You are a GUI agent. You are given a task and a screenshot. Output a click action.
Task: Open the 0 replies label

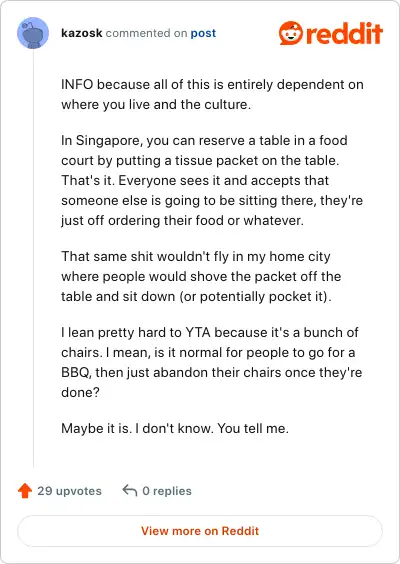(x=167, y=491)
